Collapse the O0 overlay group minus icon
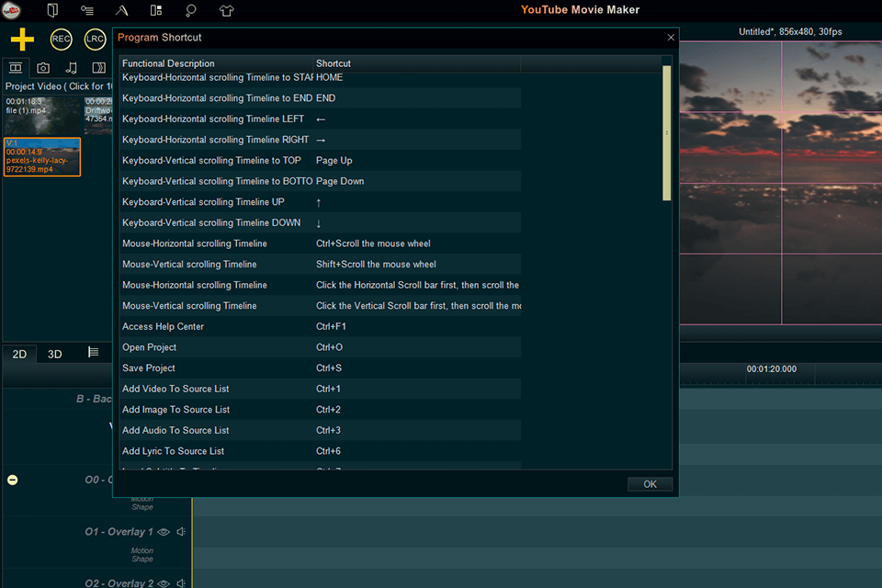882x588 pixels. [12, 480]
